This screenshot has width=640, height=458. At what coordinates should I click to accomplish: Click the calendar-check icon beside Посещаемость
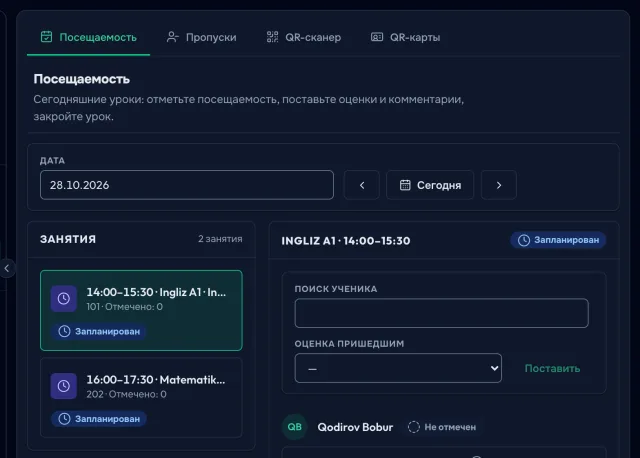(x=47, y=37)
